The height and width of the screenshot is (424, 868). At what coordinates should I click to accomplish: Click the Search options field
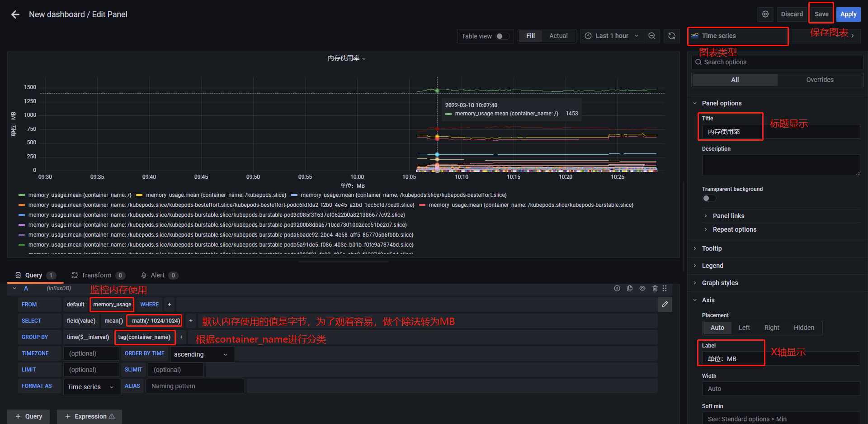[777, 62]
